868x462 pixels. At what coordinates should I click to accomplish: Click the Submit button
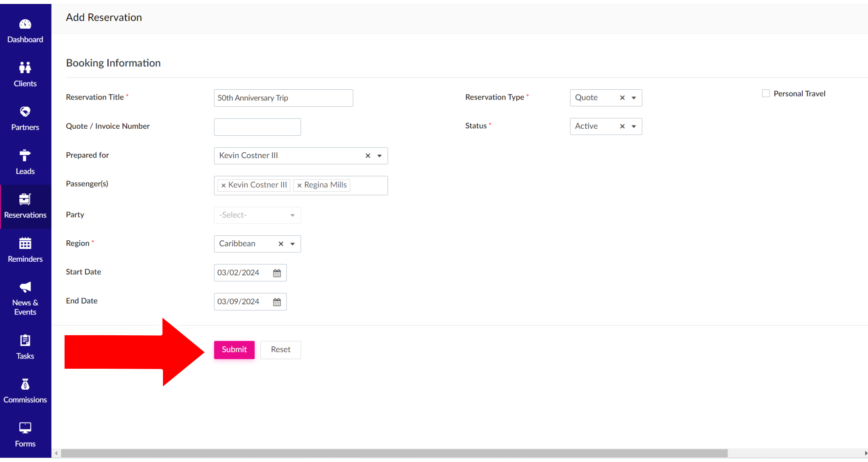[234, 349]
